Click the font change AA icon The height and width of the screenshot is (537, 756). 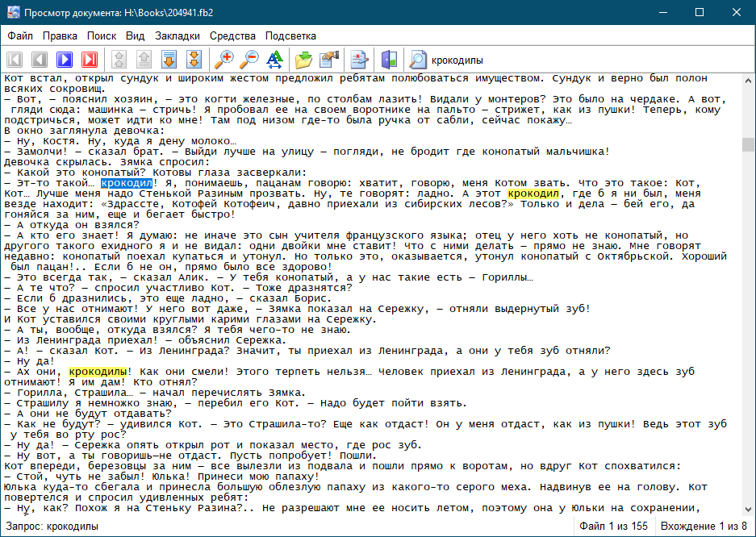coord(275,60)
